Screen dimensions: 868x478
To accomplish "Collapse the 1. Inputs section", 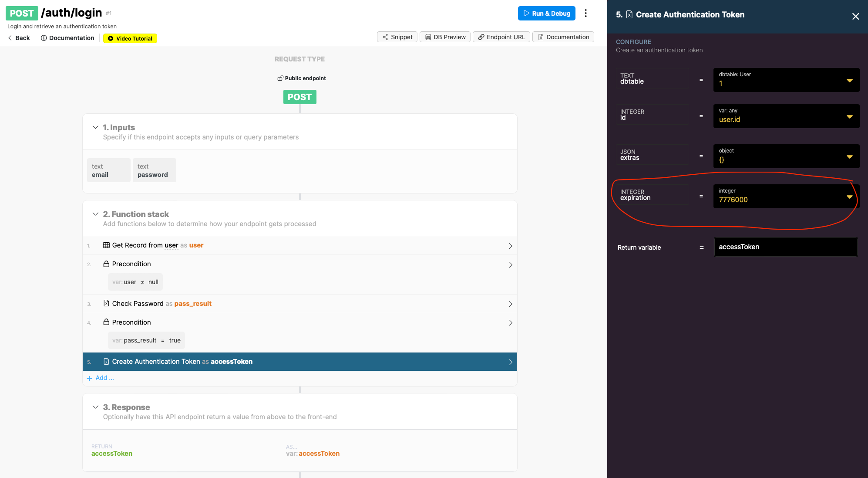I will (95, 127).
